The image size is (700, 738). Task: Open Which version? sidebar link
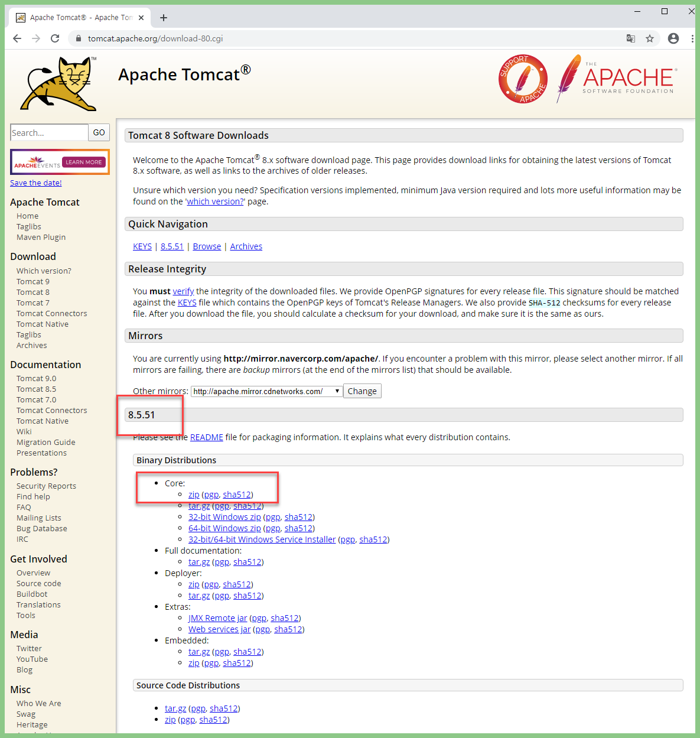[44, 271]
